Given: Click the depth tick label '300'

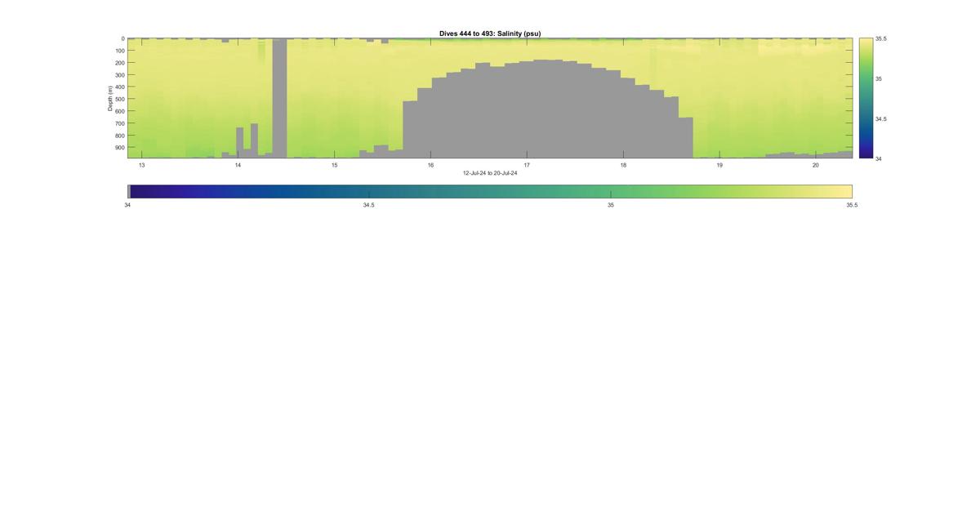Looking at the screenshot, I should click(119, 75).
